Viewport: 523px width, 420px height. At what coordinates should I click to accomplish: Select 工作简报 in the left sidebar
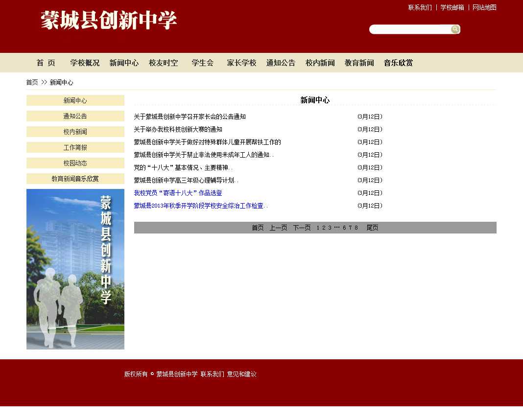[75, 147]
